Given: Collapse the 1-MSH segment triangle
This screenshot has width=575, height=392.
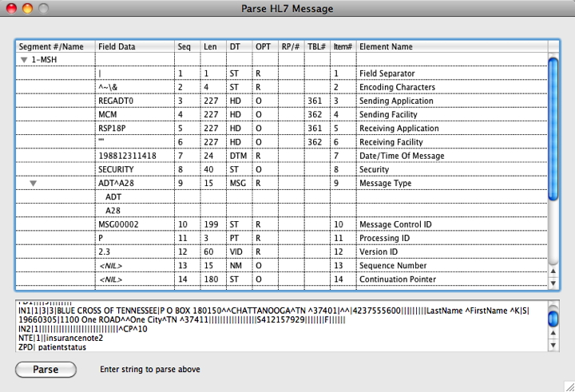Looking at the screenshot, I should [24, 60].
